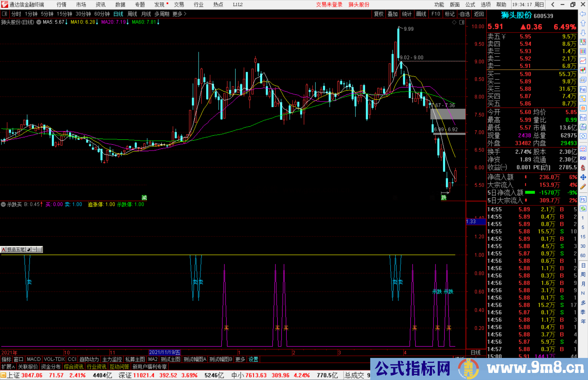Refresh quotes with the F5 sidebar icon

pos(583,199)
